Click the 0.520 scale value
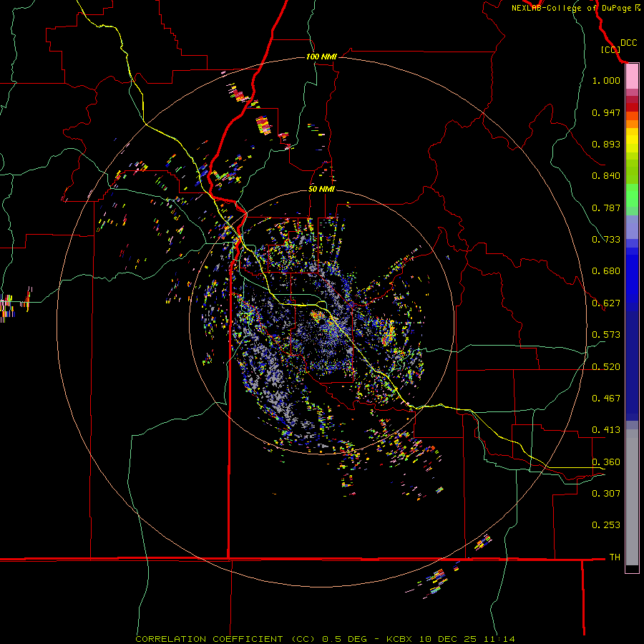This screenshot has width=644, height=644. coord(606,367)
